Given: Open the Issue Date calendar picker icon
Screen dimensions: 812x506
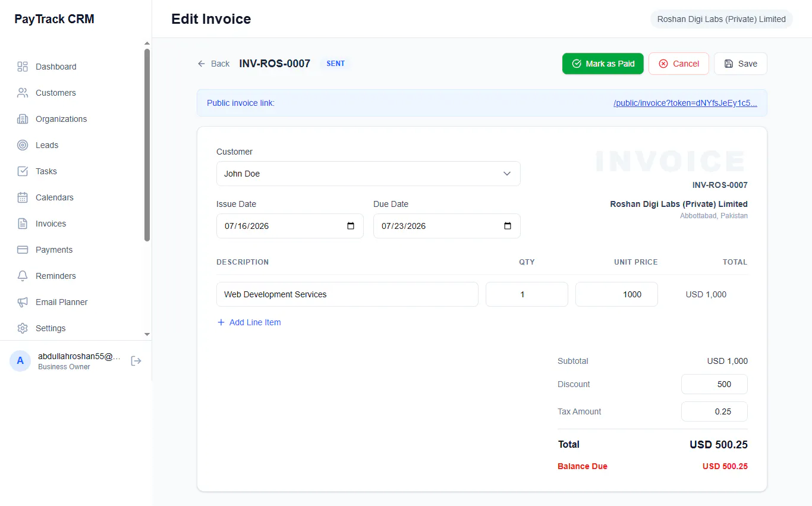Looking at the screenshot, I should (x=351, y=226).
